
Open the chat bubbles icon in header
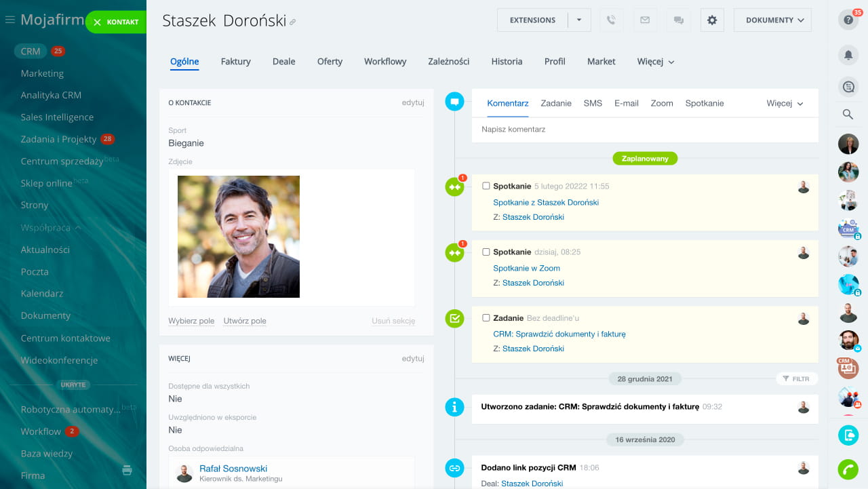[678, 20]
